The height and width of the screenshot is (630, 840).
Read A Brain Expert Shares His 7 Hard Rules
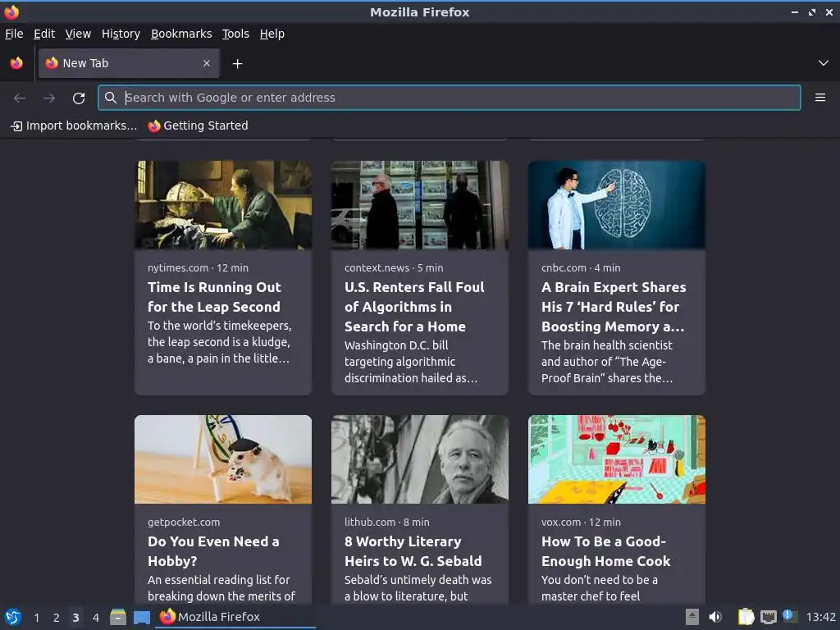point(614,307)
